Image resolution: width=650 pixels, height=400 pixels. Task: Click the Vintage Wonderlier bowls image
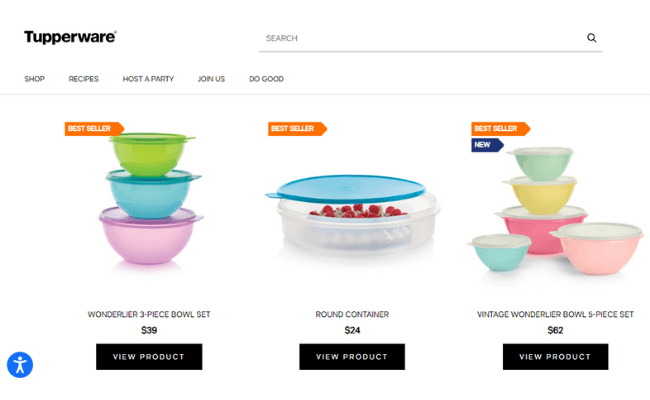[555, 211]
